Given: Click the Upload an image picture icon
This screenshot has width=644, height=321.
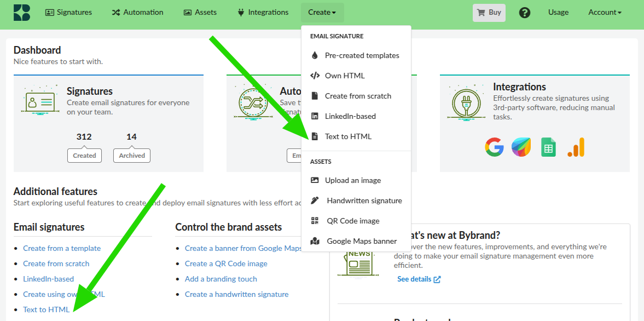Looking at the screenshot, I should 316,180.
